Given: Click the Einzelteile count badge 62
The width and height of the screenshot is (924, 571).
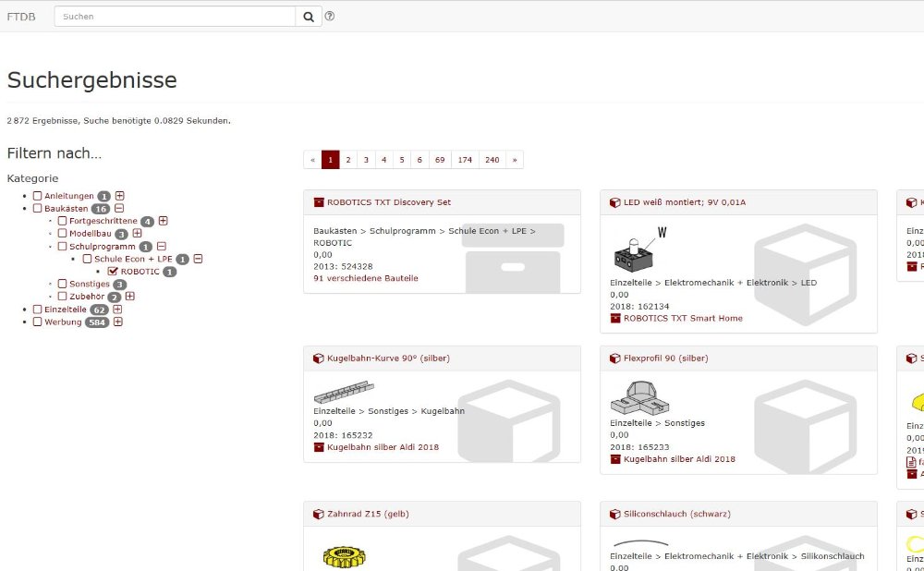Looking at the screenshot, I should click(99, 310).
